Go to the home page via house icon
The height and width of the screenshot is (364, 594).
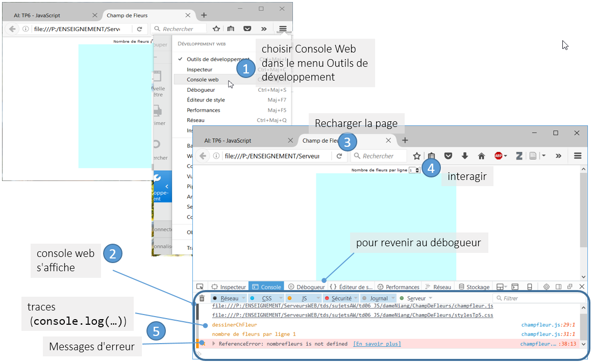[x=481, y=156]
